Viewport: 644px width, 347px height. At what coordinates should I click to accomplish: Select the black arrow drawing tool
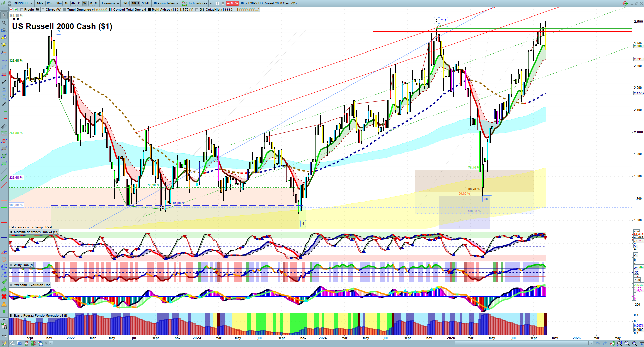4,82
